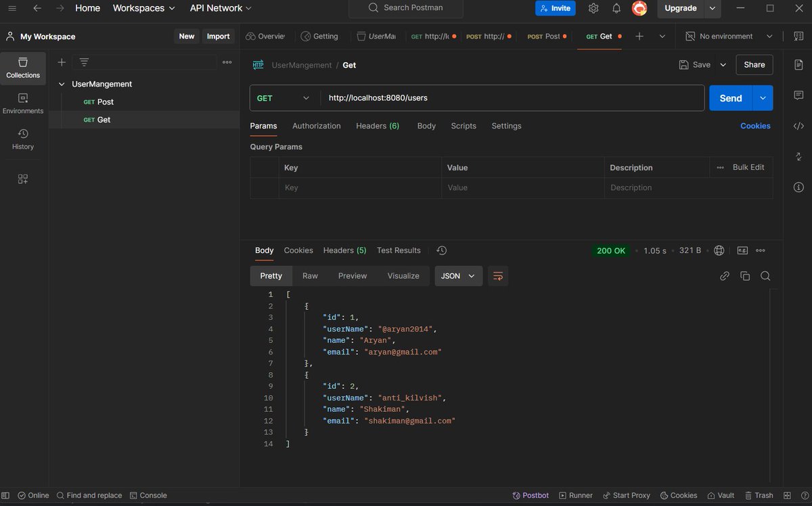Copy the response body icon
Viewport: 812px width, 506px height.
[745, 276]
